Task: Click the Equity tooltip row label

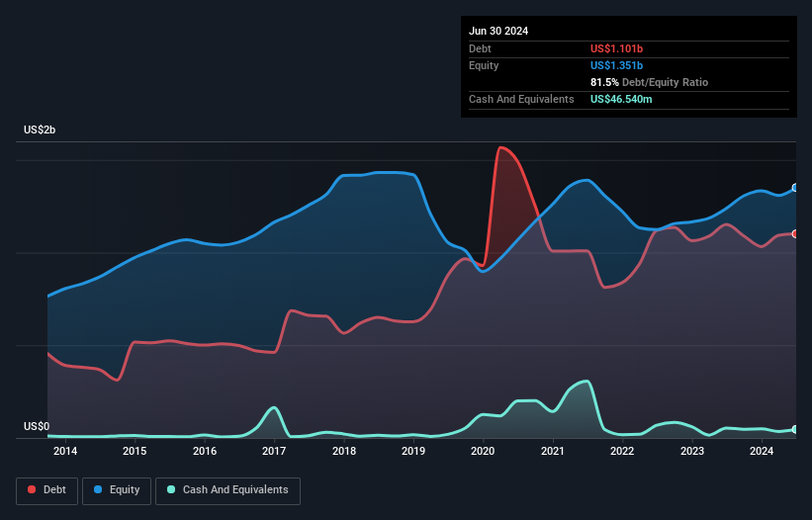Action: (x=484, y=65)
